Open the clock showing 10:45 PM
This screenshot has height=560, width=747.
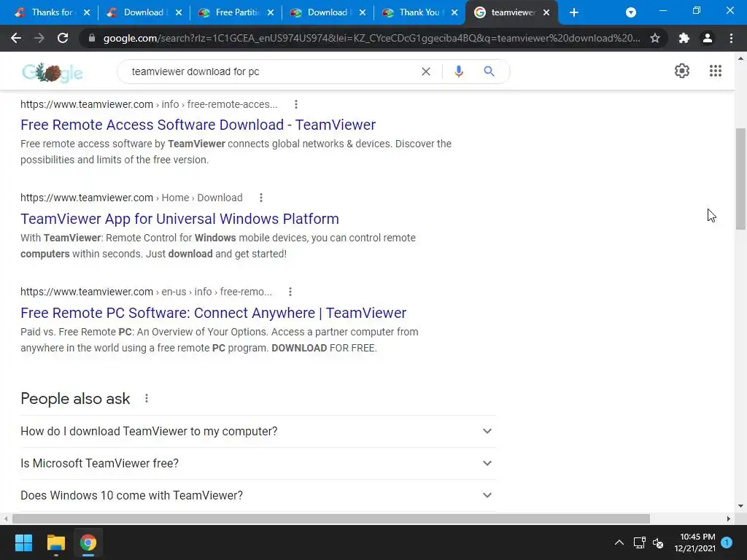[694, 542]
